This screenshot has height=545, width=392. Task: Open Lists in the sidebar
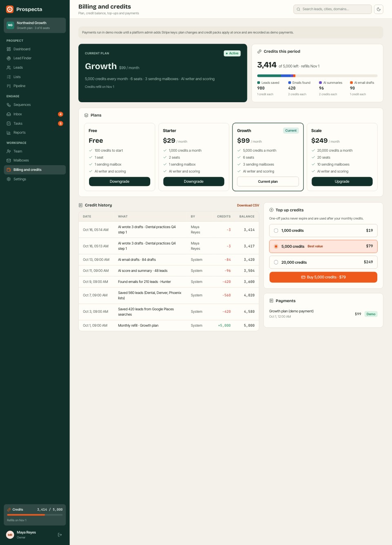[35, 77]
